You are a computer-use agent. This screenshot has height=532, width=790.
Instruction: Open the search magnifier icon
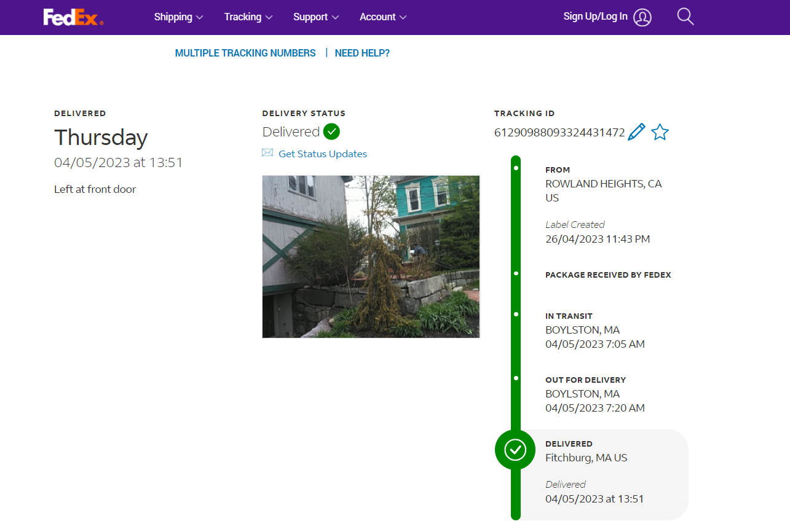(x=685, y=17)
